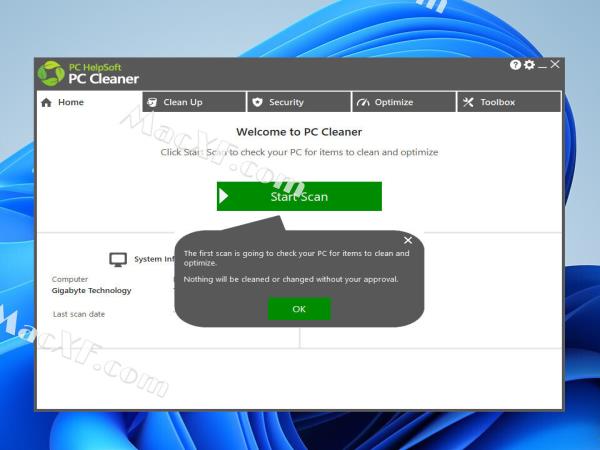Dismiss the first scan tooltip with X
The width and height of the screenshot is (600, 450).
[408, 240]
